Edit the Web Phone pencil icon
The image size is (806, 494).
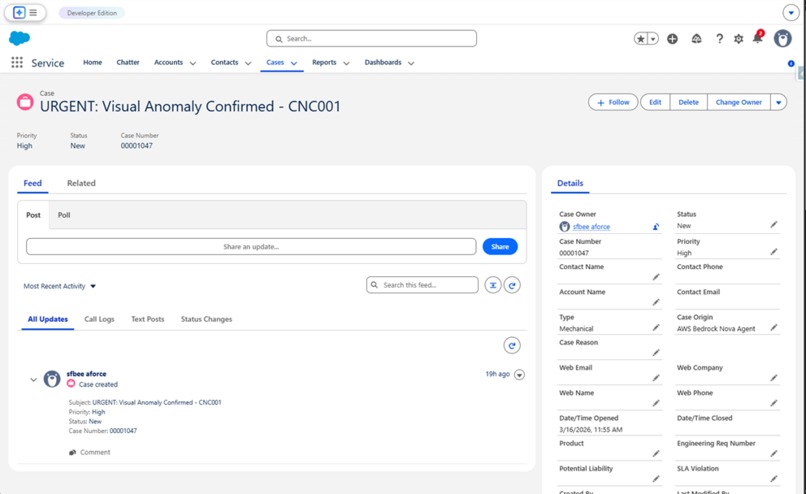click(774, 403)
